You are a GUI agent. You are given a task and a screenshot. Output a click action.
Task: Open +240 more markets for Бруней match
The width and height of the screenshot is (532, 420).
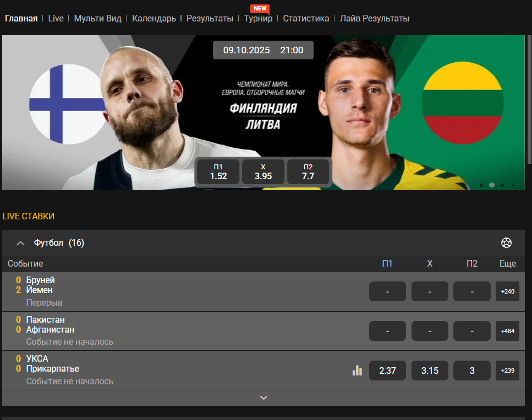coord(508,291)
